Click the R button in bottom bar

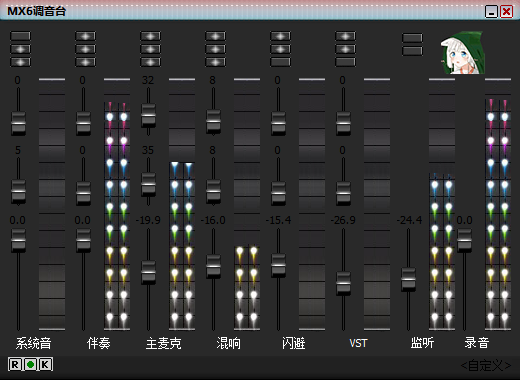[15, 364]
